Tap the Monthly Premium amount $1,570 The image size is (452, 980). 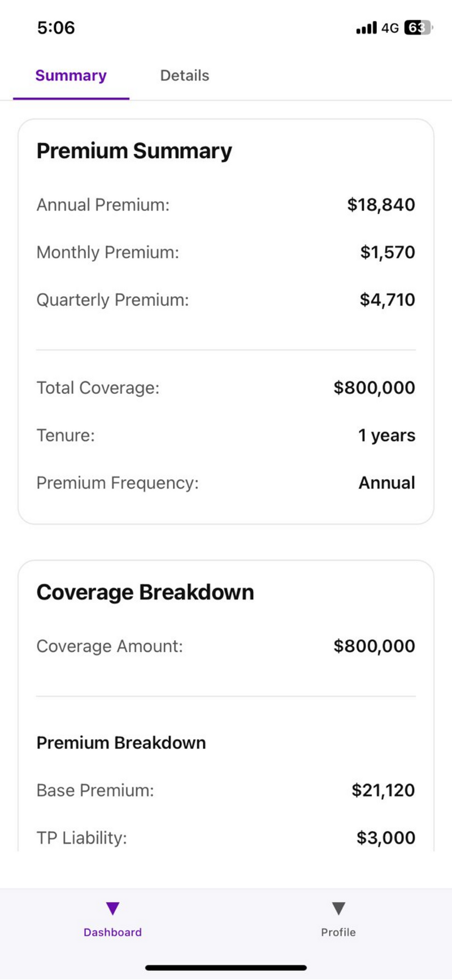pyautogui.click(x=388, y=252)
